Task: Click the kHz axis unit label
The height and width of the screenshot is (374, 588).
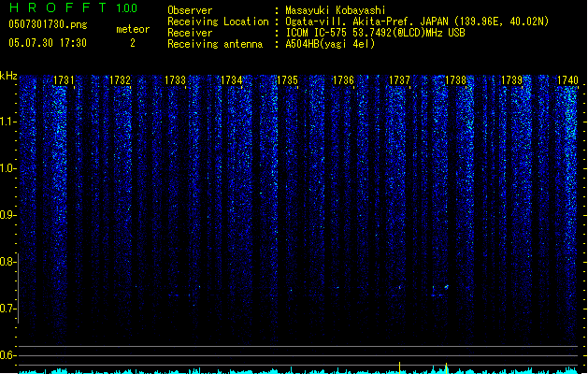Action: pyautogui.click(x=8, y=76)
